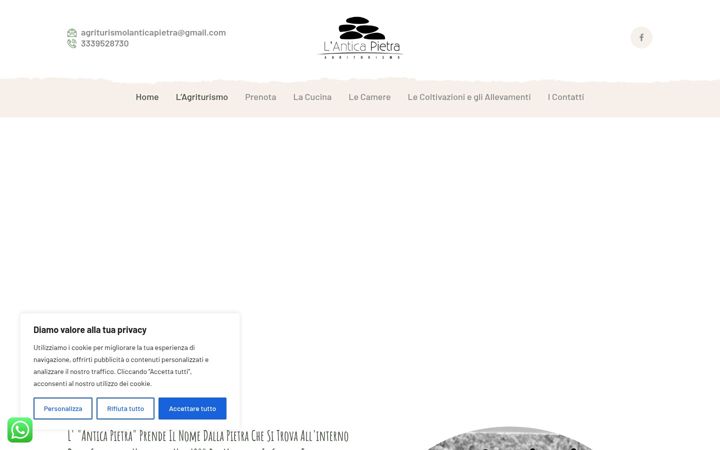
Task: Click 'Diamo valore alla tua privacy' heading
Action: 90,330
